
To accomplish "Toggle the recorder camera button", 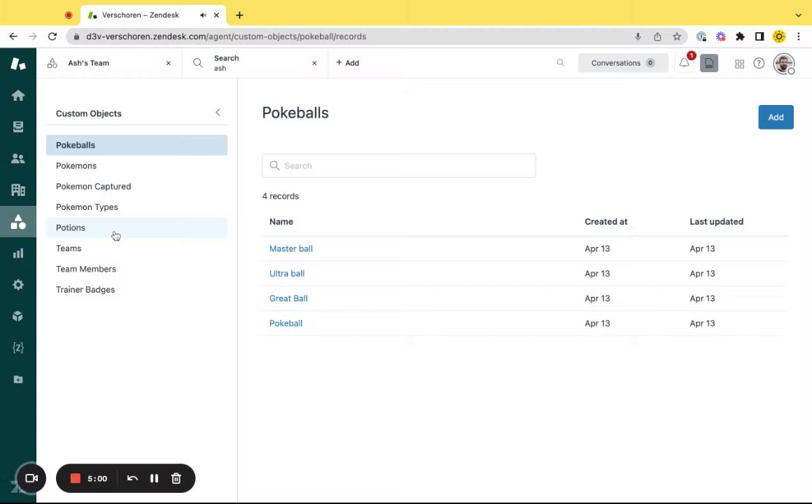I will (x=31, y=478).
